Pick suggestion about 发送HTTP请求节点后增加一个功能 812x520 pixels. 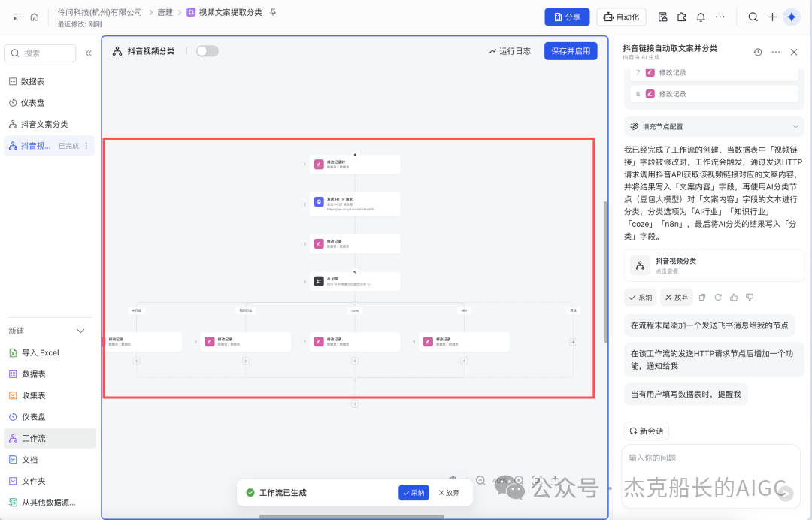pos(714,360)
